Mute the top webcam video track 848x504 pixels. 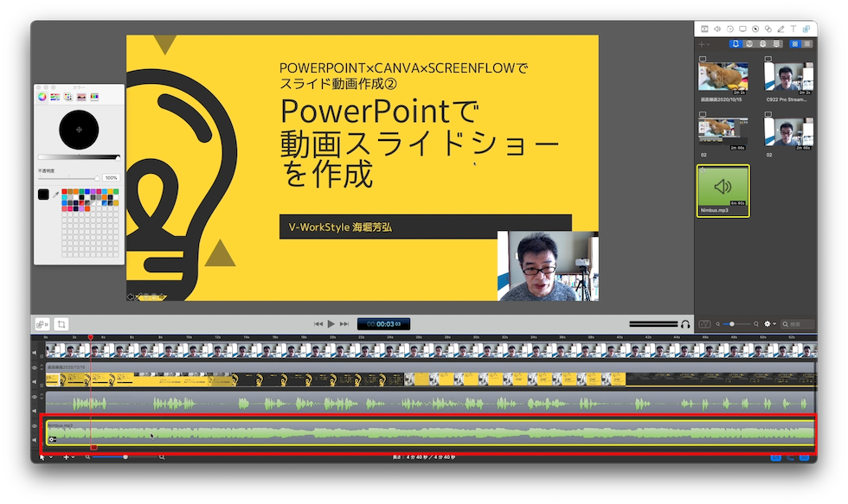tap(35, 352)
